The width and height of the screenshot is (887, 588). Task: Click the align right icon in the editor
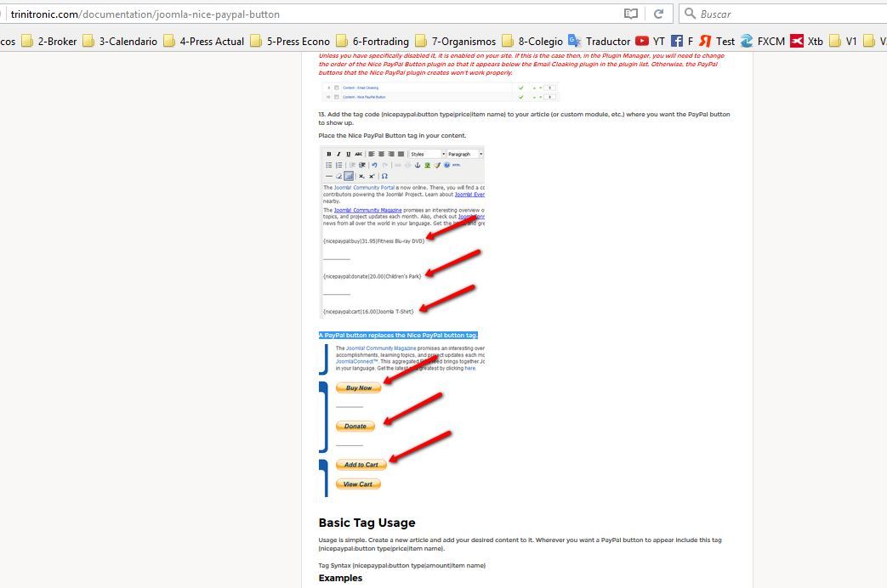(391, 155)
